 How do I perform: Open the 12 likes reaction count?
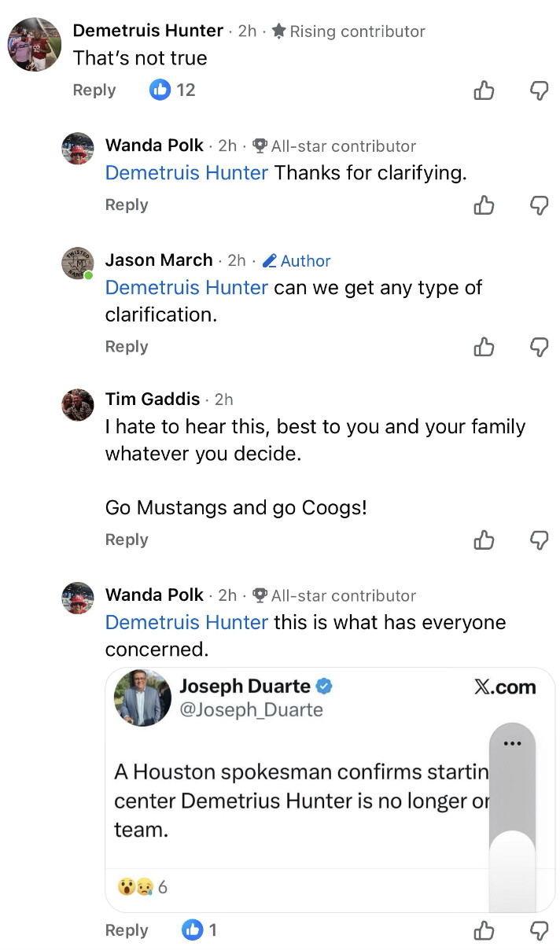click(x=173, y=90)
